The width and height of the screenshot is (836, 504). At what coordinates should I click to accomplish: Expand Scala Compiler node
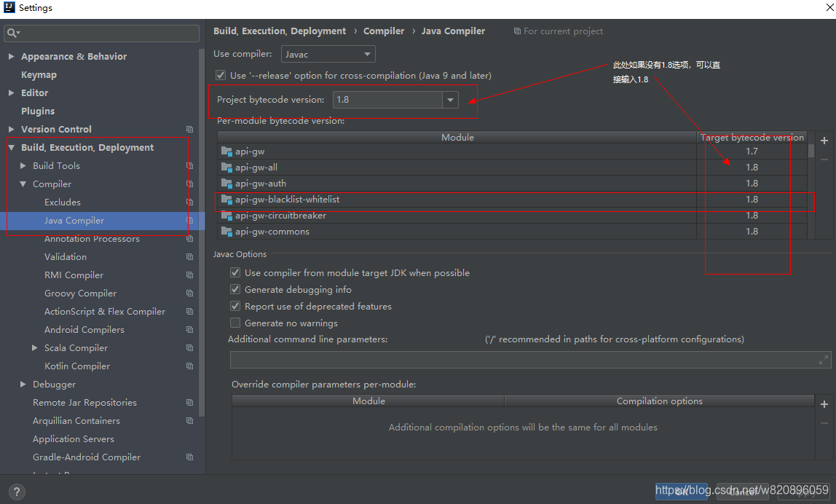pyautogui.click(x=35, y=347)
